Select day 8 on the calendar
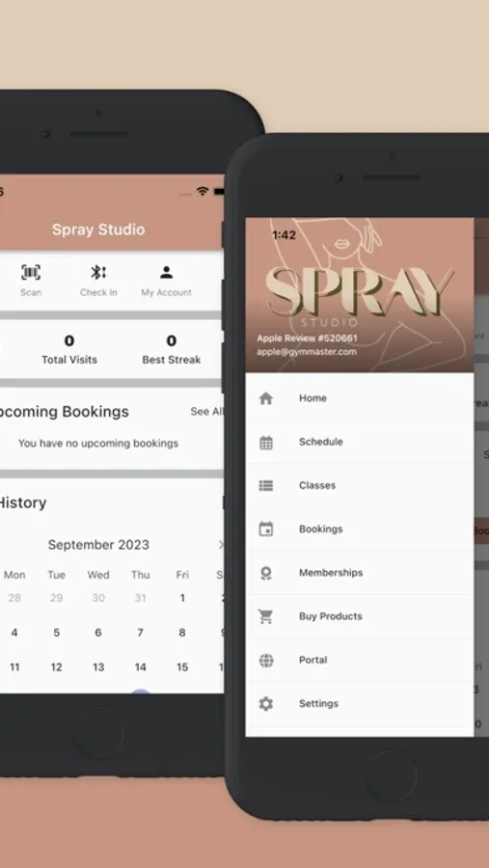Image resolution: width=489 pixels, height=868 pixels. click(182, 633)
